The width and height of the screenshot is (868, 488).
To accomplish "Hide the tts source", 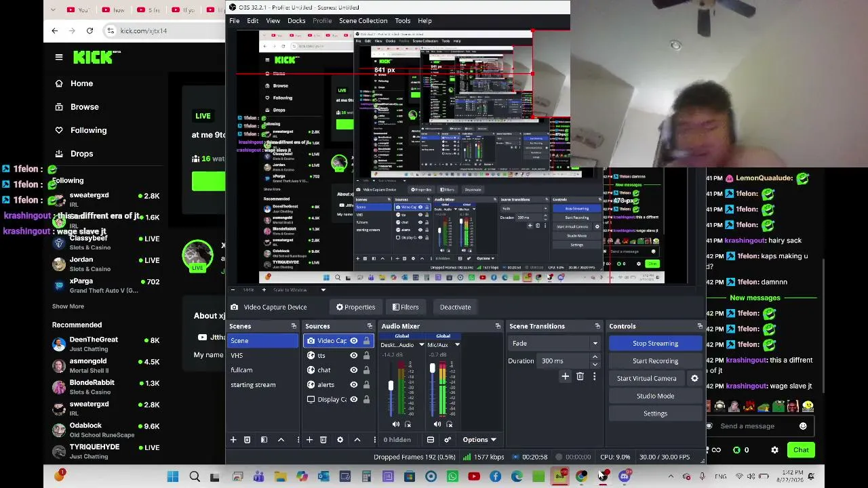I will coord(353,356).
